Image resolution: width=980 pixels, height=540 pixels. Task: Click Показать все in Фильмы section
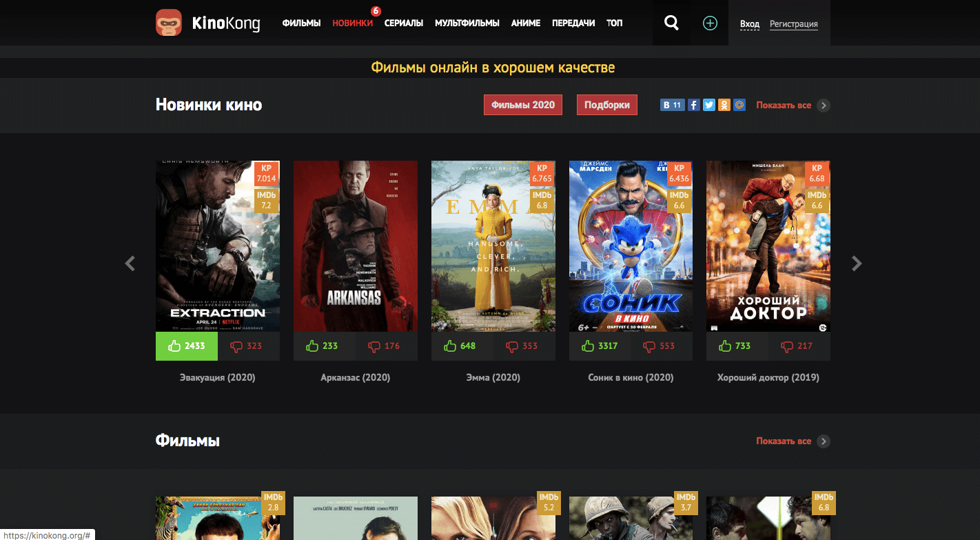784,441
